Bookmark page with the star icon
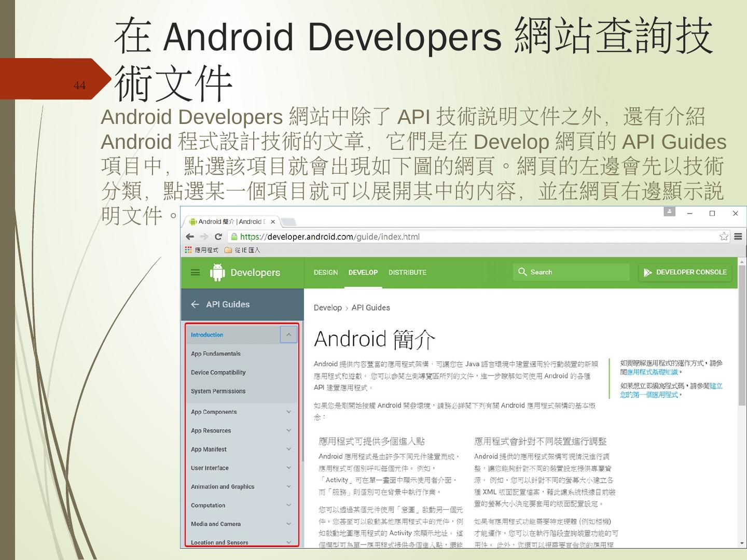Image resolution: width=747 pixels, height=560 pixels. (724, 237)
